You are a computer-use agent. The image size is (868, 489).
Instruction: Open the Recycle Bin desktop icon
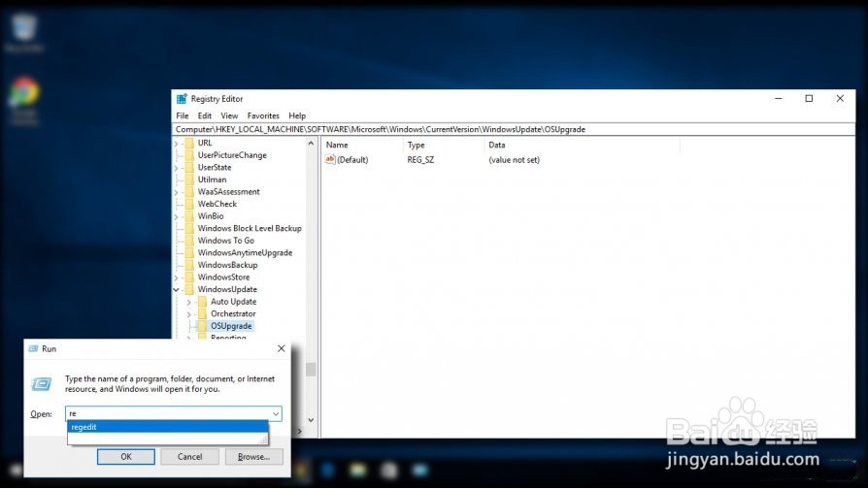click(24, 32)
